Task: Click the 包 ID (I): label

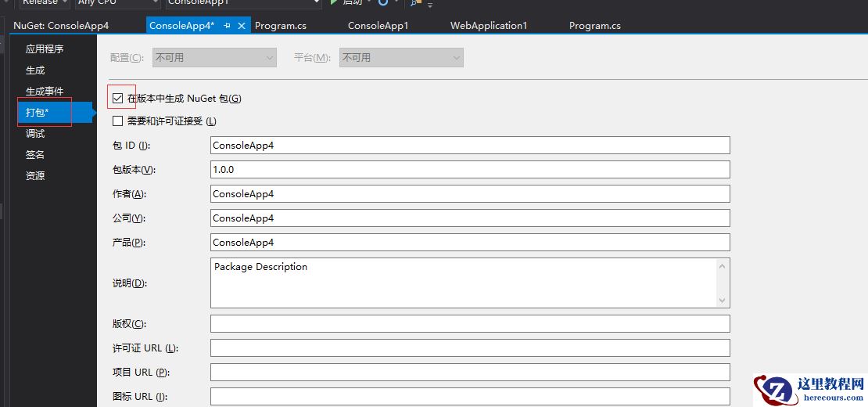Action: coord(131,145)
